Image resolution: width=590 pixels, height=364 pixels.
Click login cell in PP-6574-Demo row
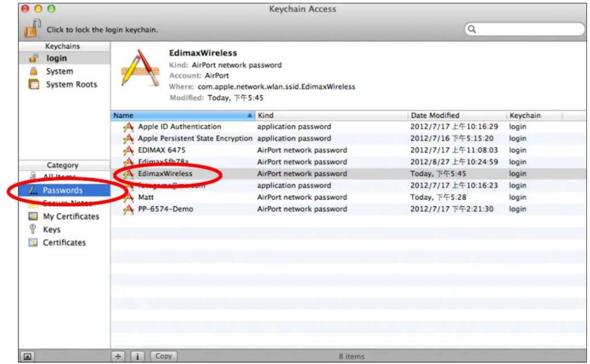point(517,209)
